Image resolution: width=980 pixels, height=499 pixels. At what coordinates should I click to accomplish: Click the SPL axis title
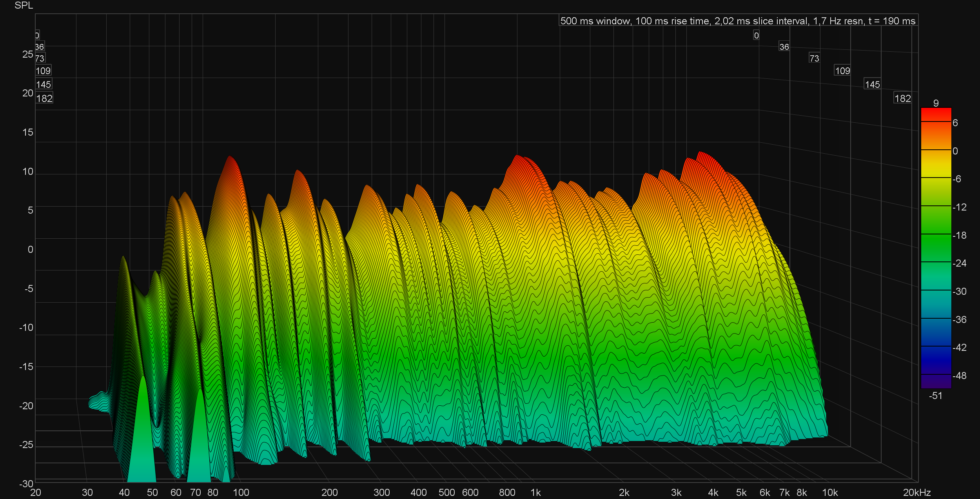(x=24, y=5)
